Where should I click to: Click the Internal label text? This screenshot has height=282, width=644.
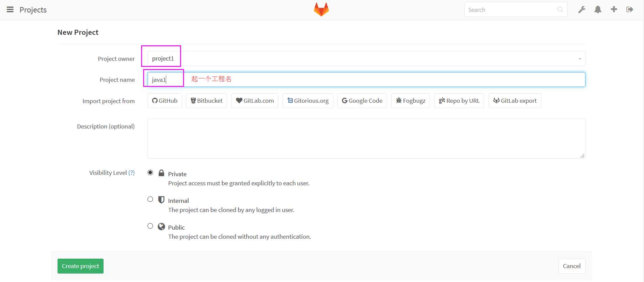(178, 201)
